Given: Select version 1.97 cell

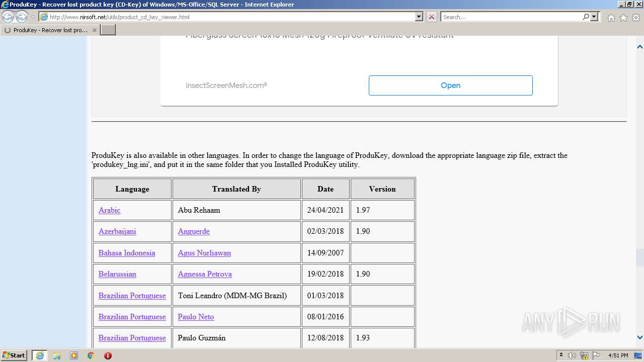Looking at the screenshot, I should pos(382,210).
